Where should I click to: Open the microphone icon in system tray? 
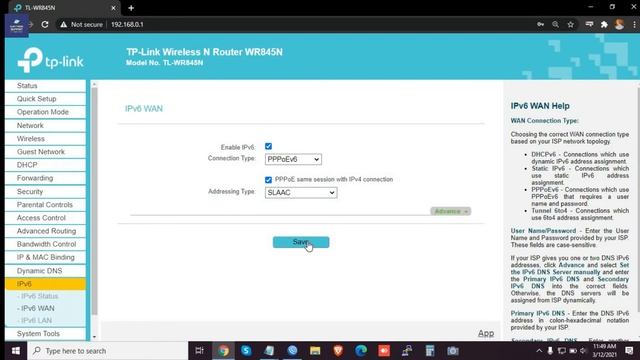tap(550, 351)
